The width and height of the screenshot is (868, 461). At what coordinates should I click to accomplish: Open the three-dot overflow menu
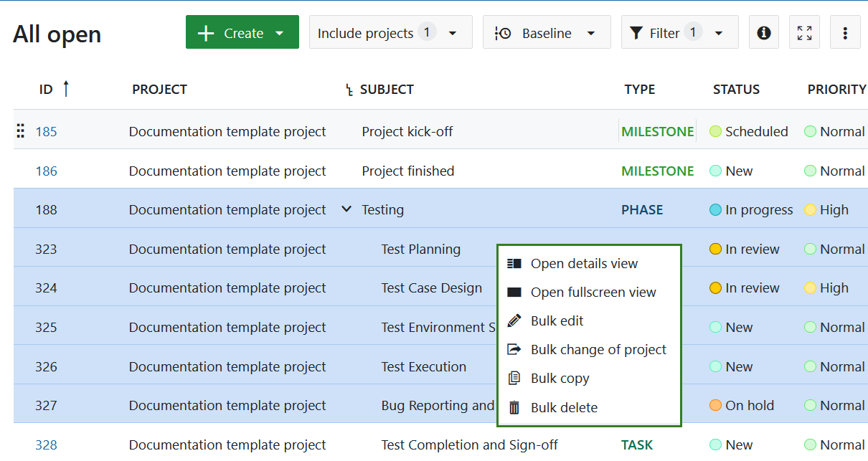pos(845,32)
